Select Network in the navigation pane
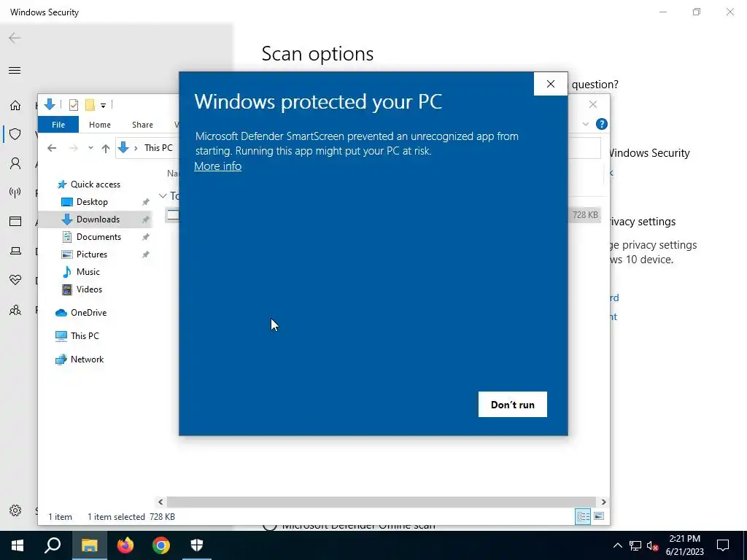This screenshot has height=560, width=747. (x=87, y=359)
